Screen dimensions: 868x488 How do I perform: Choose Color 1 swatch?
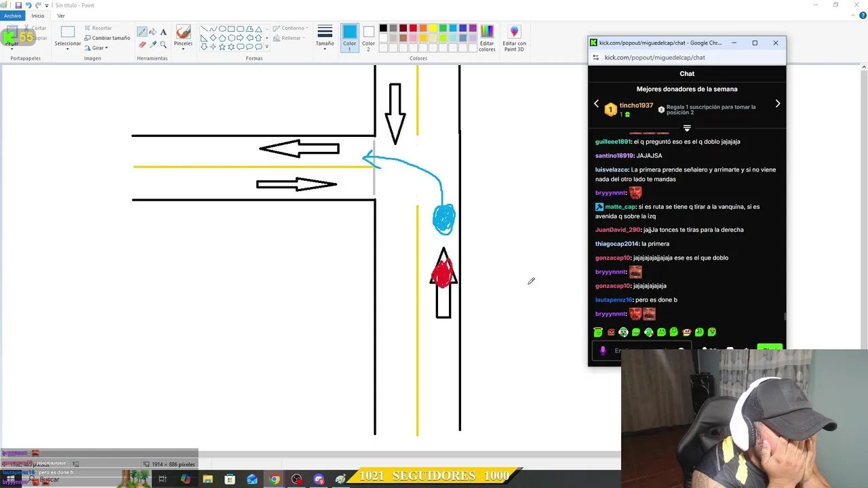coord(349,38)
